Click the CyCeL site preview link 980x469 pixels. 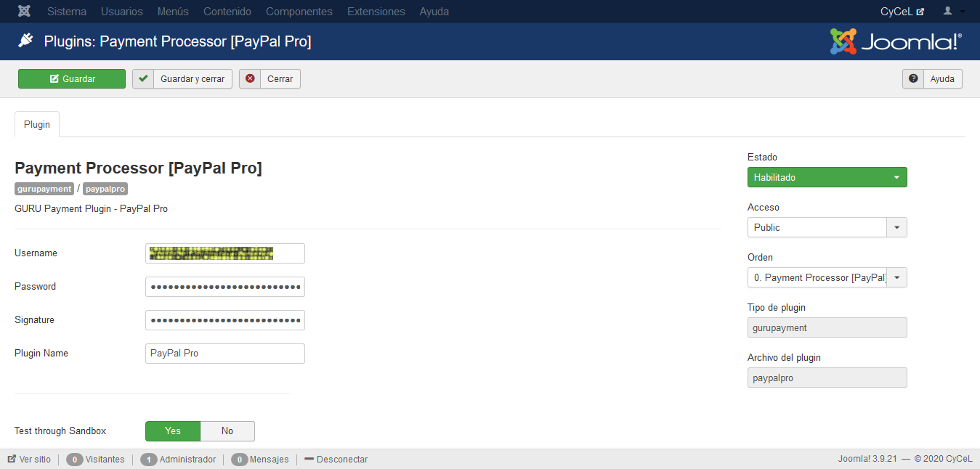[x=902, y=12]
